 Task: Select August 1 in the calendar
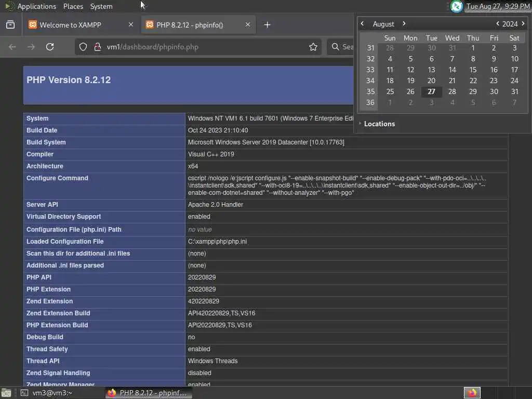(x=473, y=48)
